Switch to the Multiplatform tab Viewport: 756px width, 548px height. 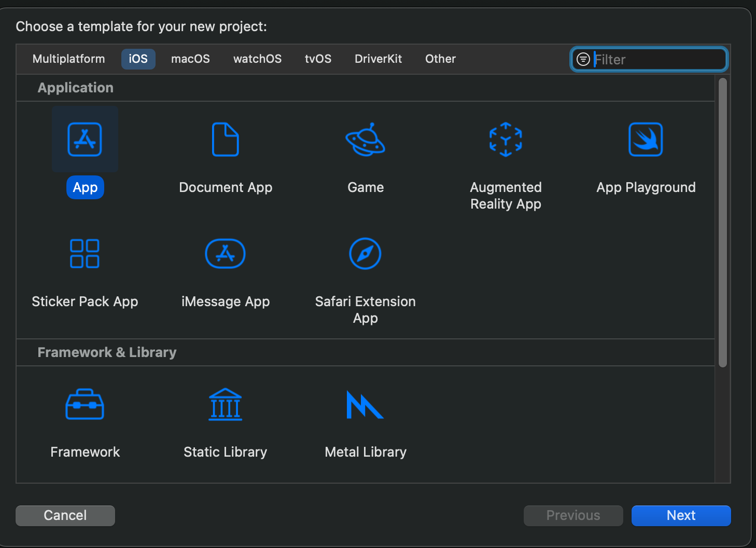tap(69, 59)
